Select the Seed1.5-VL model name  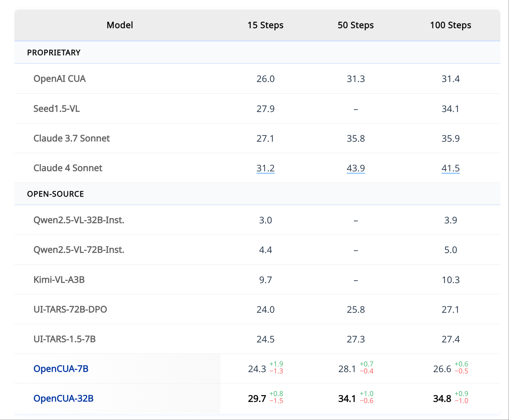[x=57, y=109]
